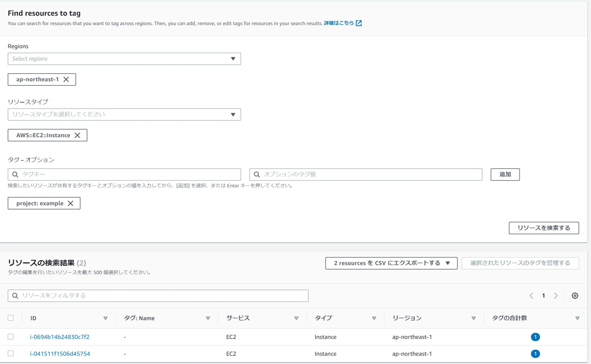Sort by タグの合計数 column arrow
This screenshot has width=591, height=364.
click(x=577, y=318)
